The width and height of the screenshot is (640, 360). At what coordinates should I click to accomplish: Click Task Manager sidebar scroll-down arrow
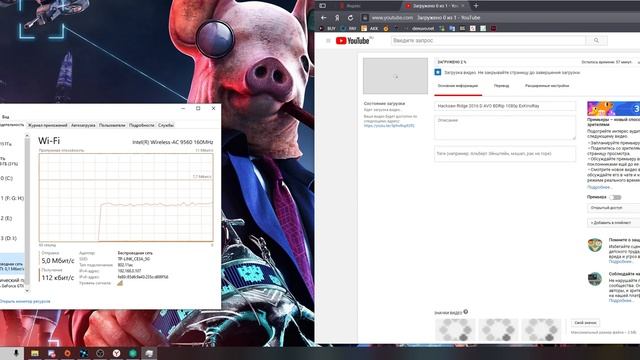27,291
